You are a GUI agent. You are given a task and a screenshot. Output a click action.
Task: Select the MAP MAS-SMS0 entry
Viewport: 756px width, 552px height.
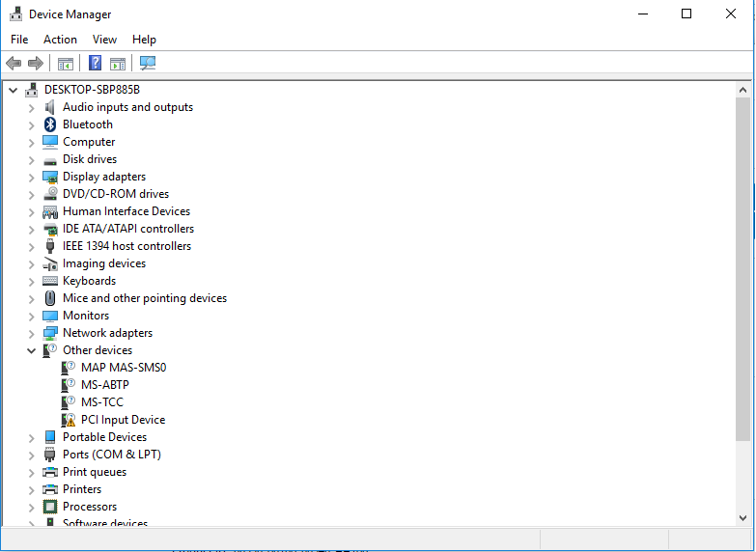[x=124, y=368]
